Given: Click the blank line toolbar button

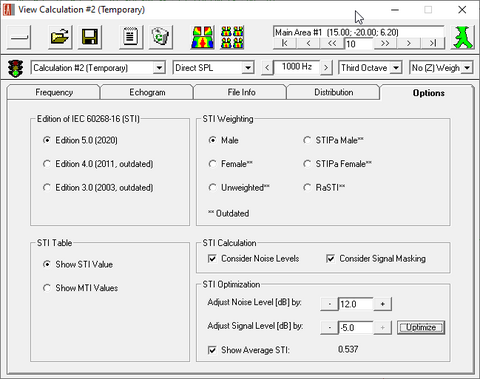Looking at the screenshot, I should pos(19,37).
